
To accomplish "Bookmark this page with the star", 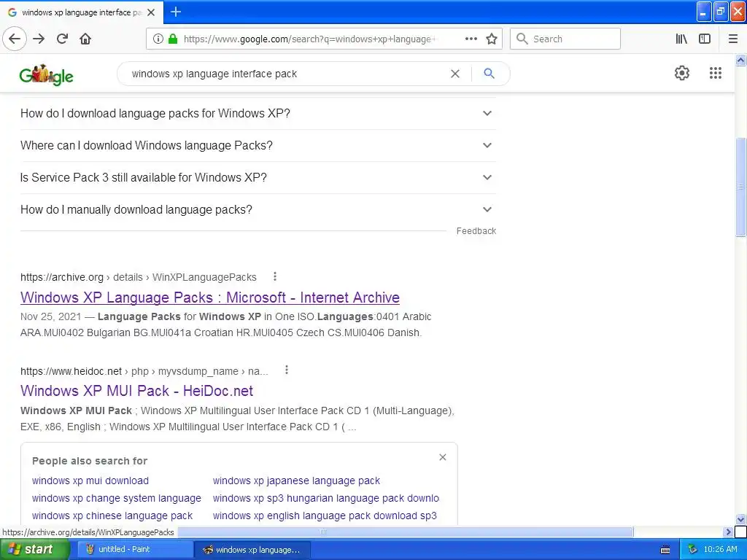I will [492, 39].
